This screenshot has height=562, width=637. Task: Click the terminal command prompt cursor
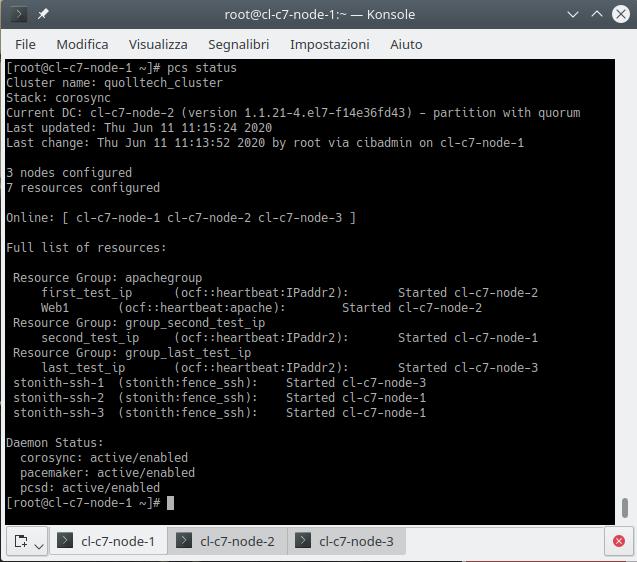click(x=171, y=503)
